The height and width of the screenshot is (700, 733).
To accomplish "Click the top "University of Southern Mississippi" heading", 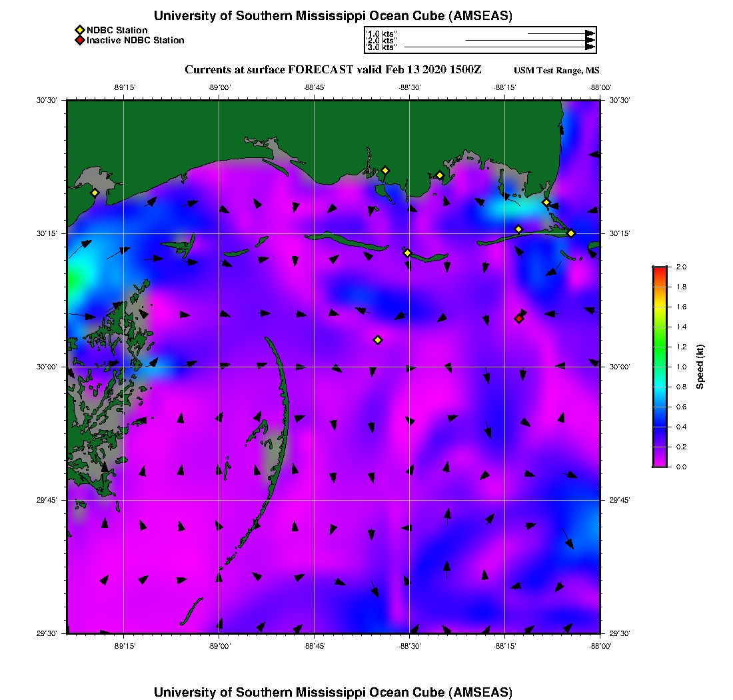I will pos(333,15).
